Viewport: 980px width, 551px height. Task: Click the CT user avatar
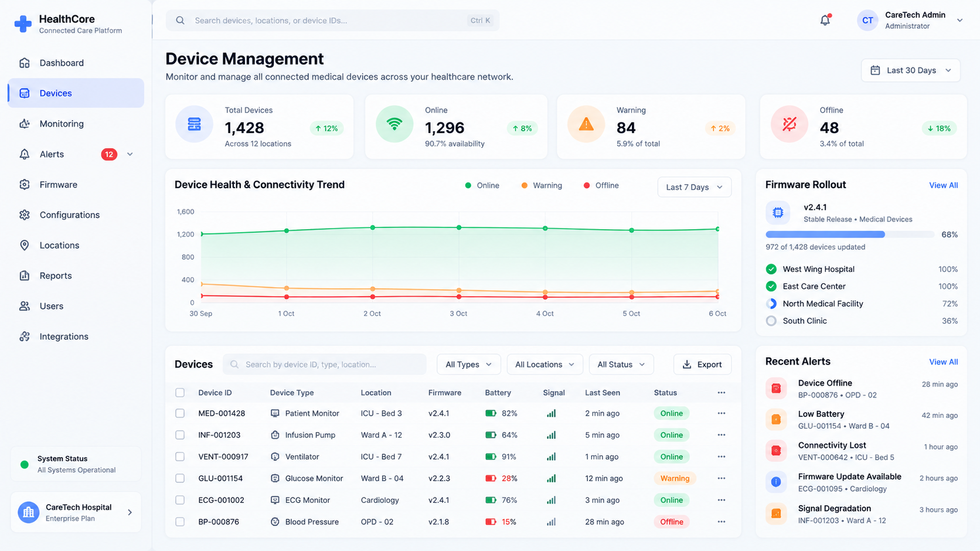click(x=867, y=20)
